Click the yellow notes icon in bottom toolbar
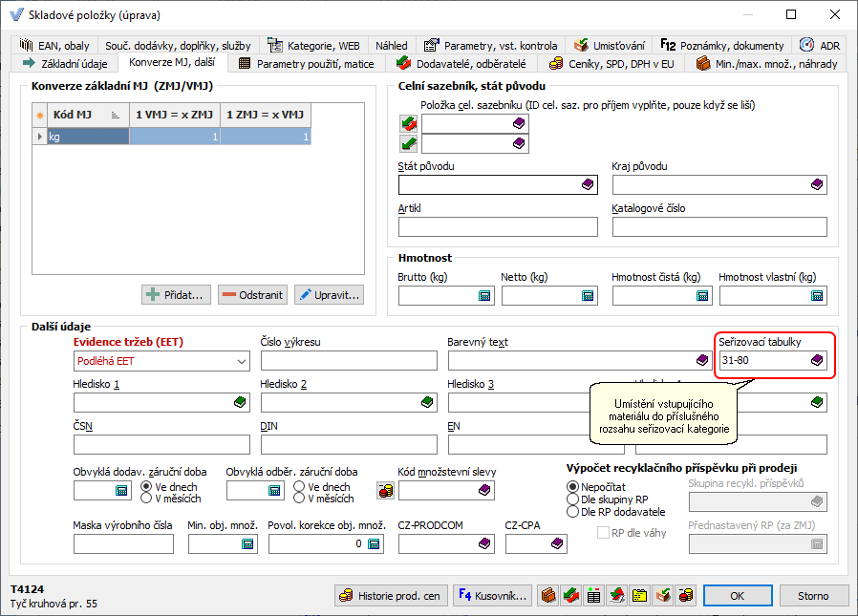The image size is (858, 616). point(640,596)
